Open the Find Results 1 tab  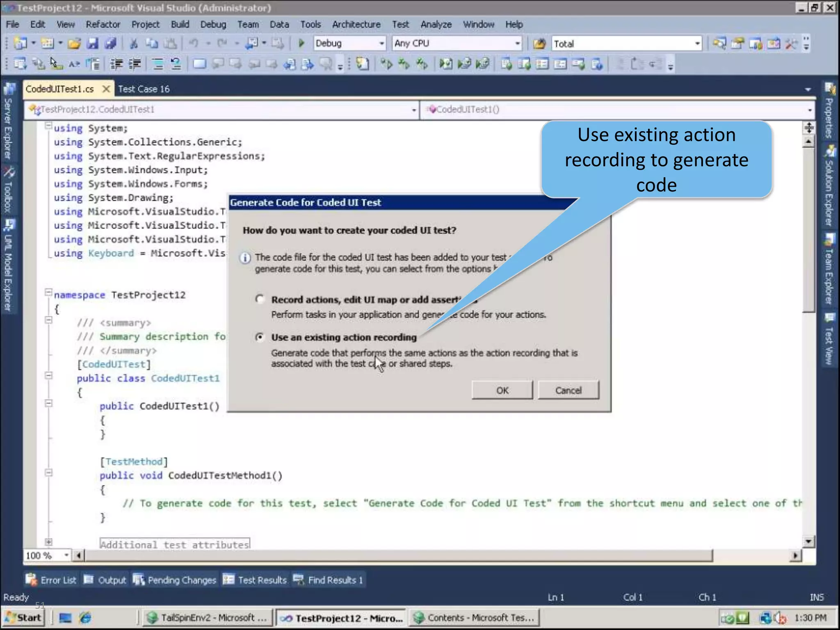click(x=329, y=580)
